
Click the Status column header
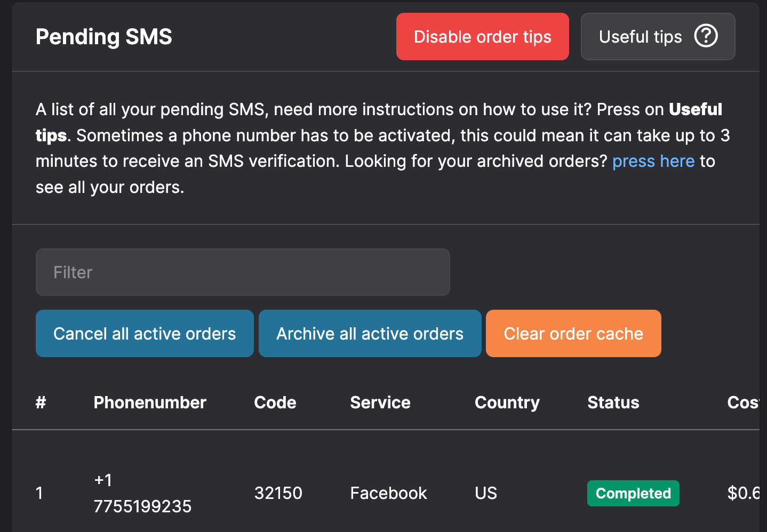(613, 402)
